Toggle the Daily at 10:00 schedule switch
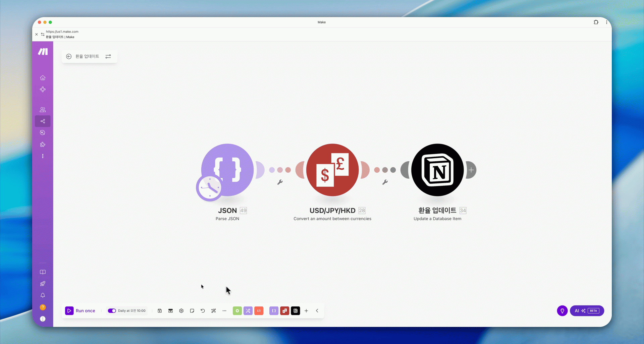 pyautogui.click(x=112, y=311)
